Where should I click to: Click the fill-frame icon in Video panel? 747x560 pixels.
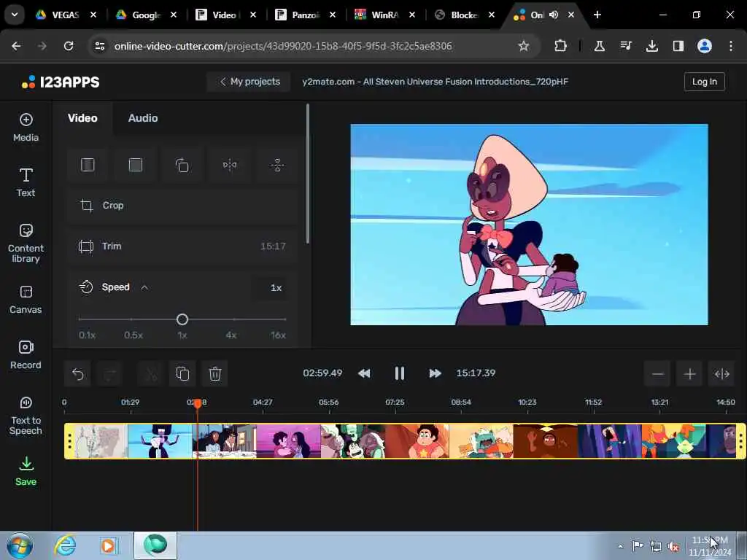pyautogui.click(x=135, y=165)
